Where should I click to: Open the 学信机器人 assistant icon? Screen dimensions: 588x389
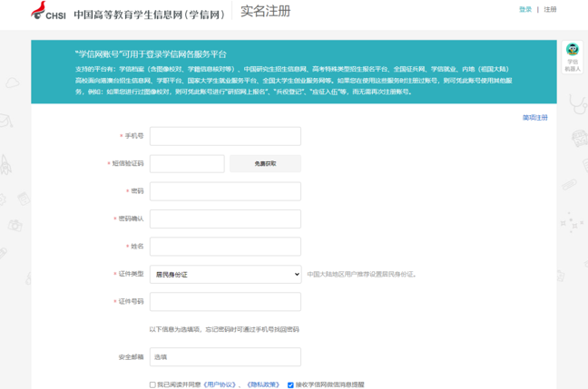pyautogui.click(x=573, y=57)
